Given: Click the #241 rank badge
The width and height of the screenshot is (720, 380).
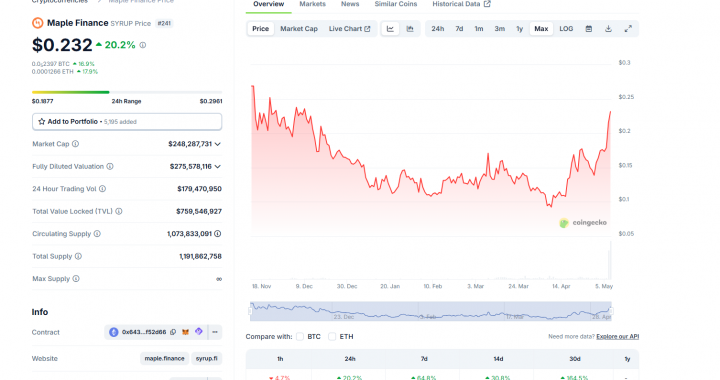Looking at the screenshot, I should 164,23.
